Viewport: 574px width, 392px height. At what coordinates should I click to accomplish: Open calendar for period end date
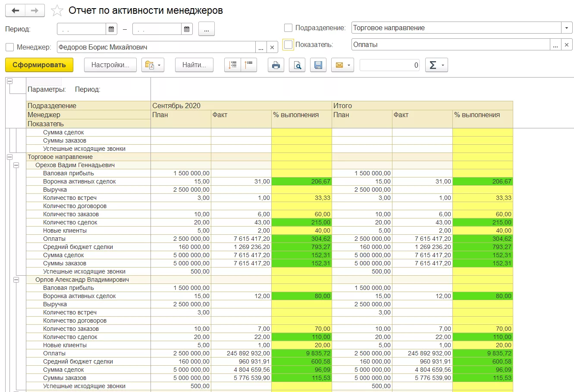tap(187, 29)
